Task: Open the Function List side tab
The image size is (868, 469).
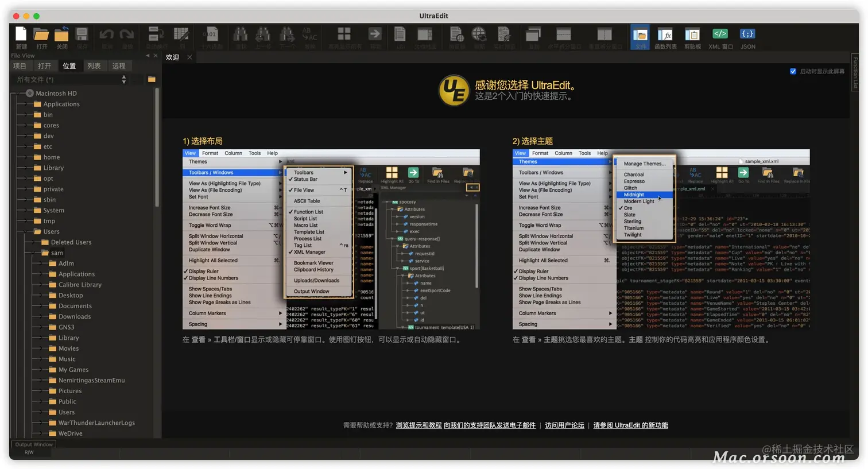Action: pyautogui.click(x=855, y=72)
